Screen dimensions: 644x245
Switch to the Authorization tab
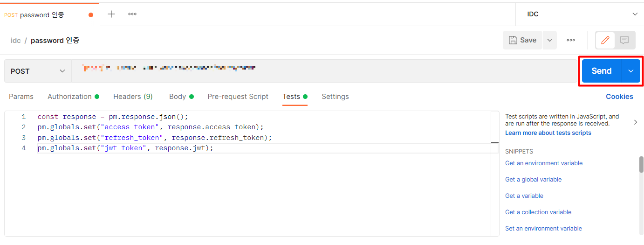click(73, 97)
